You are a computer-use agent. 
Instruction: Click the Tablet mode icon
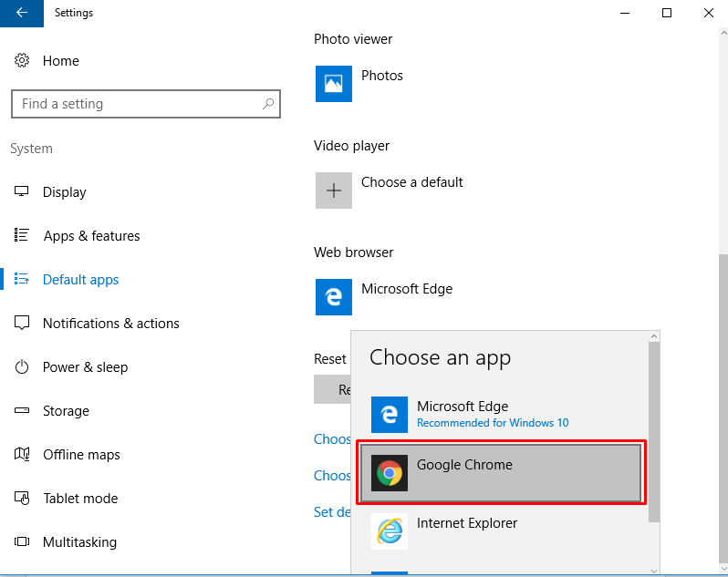point(22,498)
